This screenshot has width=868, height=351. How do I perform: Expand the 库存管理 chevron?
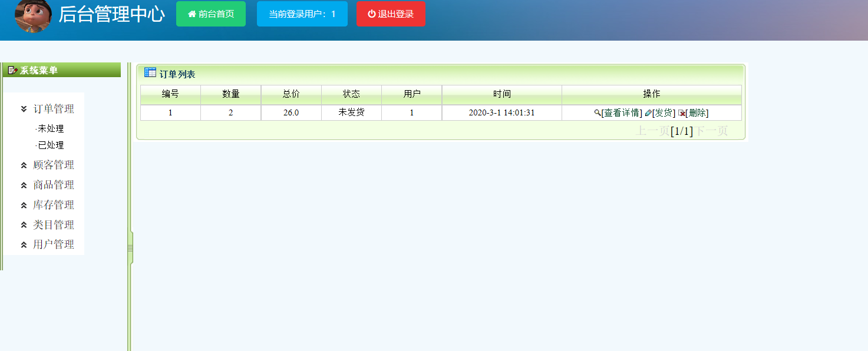[x=24, y=206]
